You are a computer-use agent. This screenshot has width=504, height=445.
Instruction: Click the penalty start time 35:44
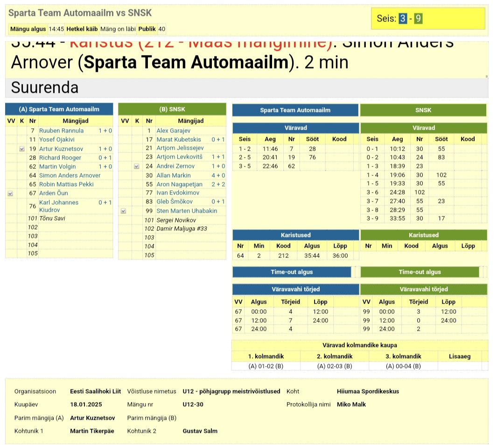pyautogui.click(x=312, y=256)
